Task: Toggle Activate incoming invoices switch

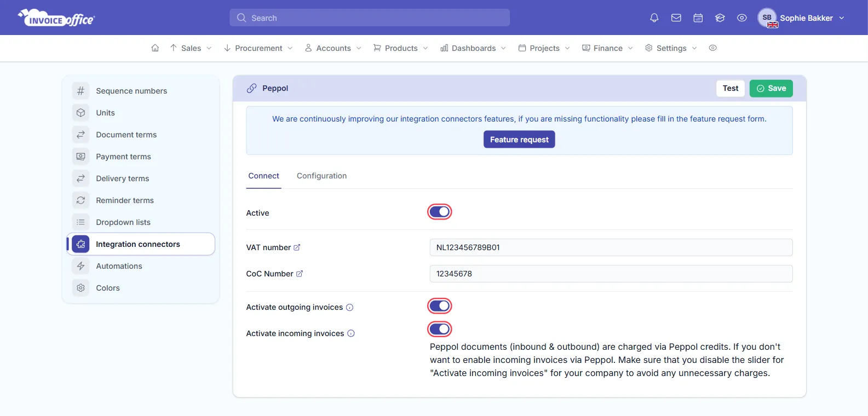Action: [439, 329]
